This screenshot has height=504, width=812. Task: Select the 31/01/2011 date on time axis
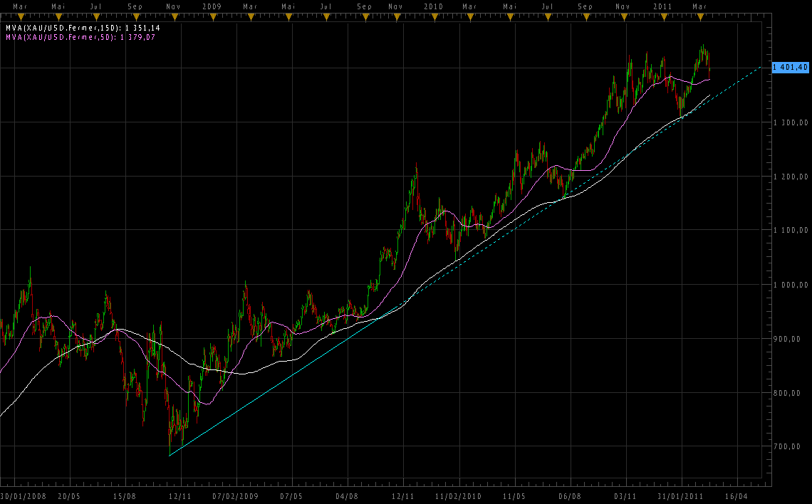tap(680, 495)
